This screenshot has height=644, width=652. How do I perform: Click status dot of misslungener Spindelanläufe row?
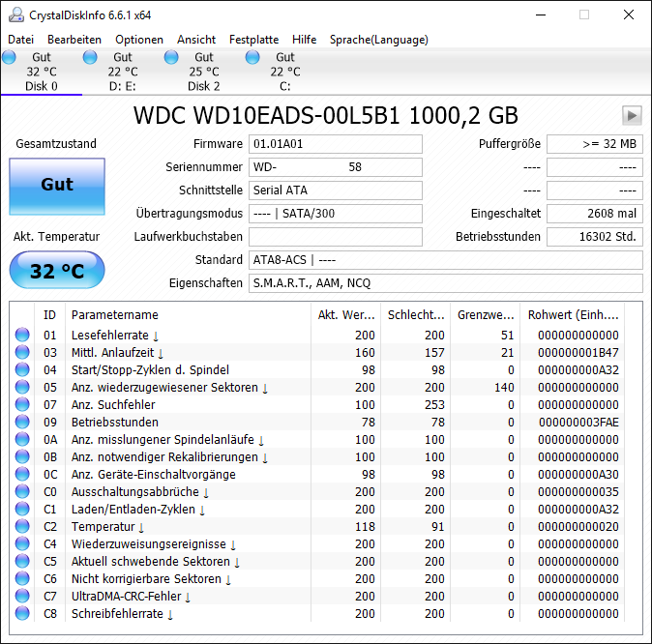point(22,439)
